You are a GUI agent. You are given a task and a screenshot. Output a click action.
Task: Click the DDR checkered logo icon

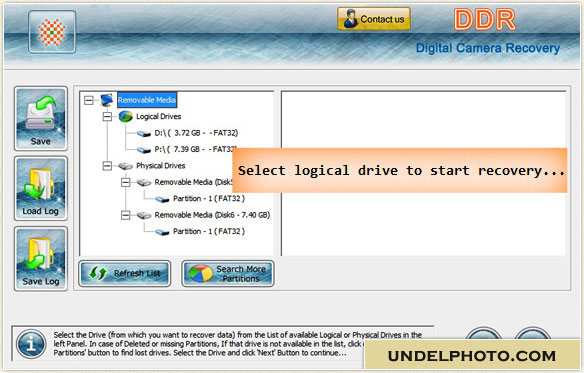tap(52, 32)
